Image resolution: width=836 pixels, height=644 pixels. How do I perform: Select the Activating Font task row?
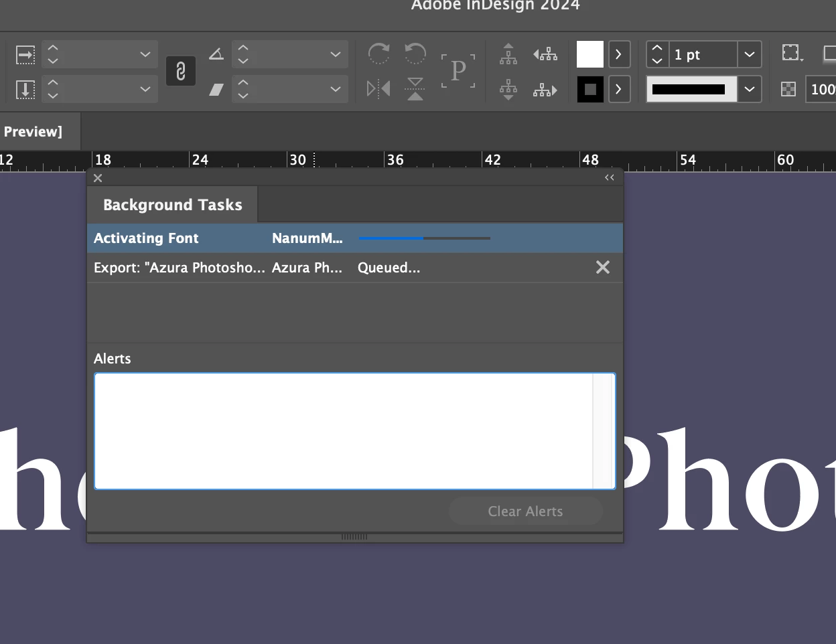[355, 238]
